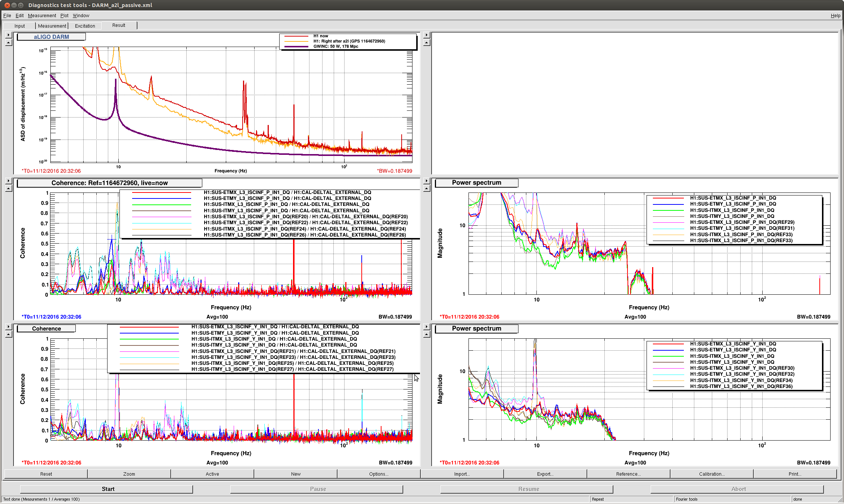This screenshot has width=844, height=504.
Task: Click legend entry H1:SUS-ITMY_L3_ISCINF_Y_IN1_DQ(REF36)
Action: (x=741, y=386)
